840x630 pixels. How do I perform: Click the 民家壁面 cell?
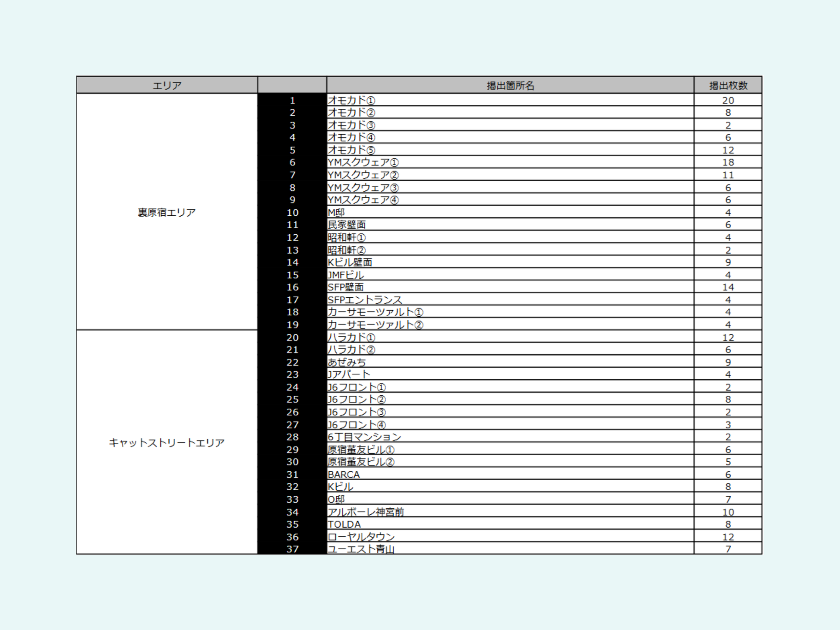point(510,224)
